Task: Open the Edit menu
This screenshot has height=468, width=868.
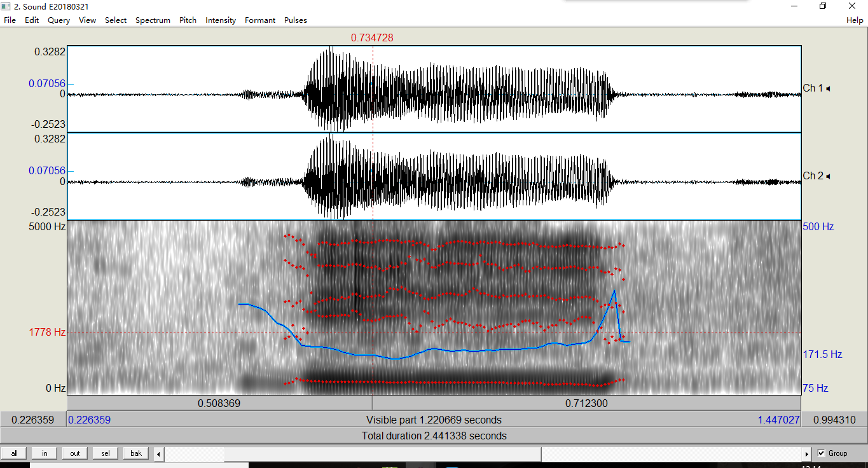Action: tap(32, 20)
